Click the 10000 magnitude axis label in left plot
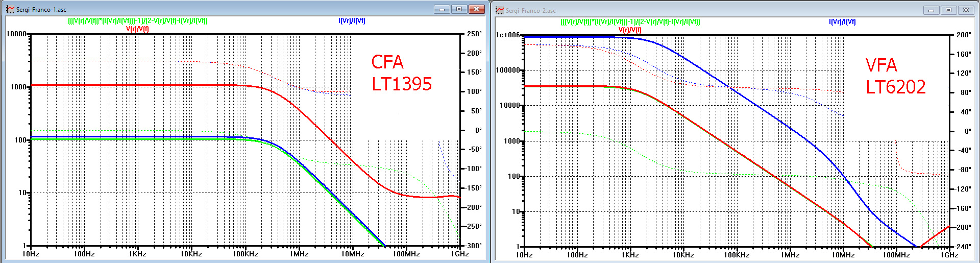The height and width of the screenshot is (263, 980). click(x=16, y=34)
